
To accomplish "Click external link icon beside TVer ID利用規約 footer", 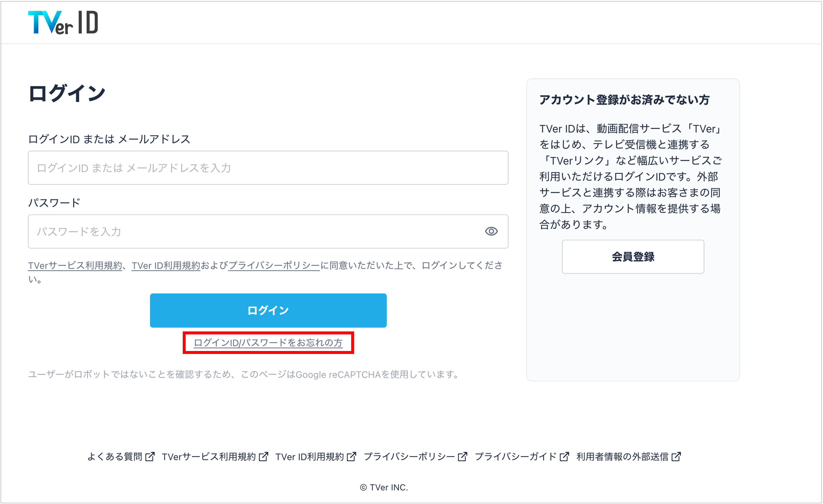I will pos(351,456).
